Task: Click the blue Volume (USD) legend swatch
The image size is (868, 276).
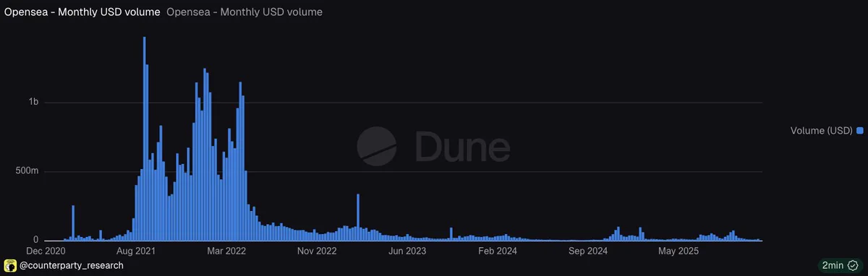Action: (860, 131)
